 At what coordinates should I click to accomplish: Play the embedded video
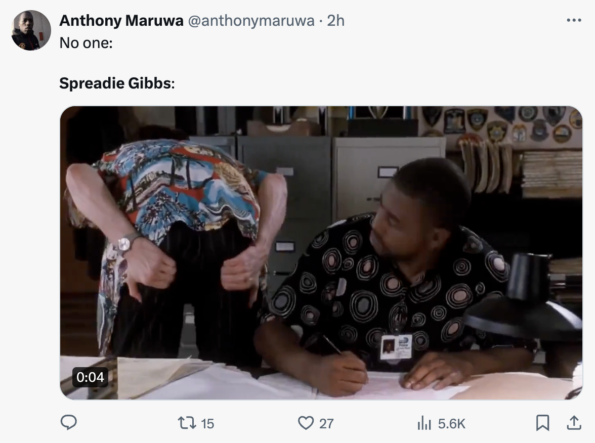pos(321,253)
